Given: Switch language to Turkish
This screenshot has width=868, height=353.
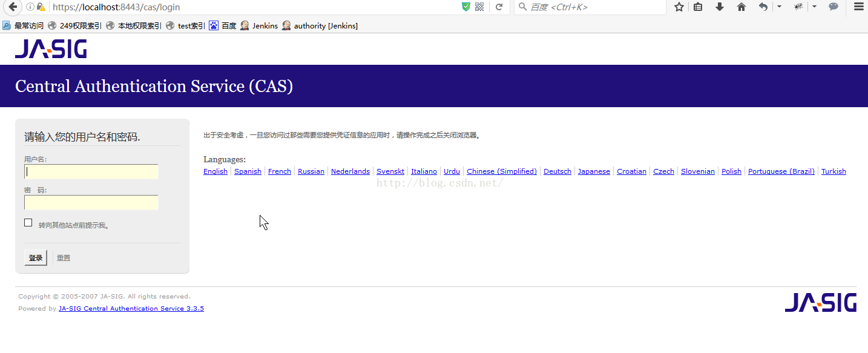Looking at the screenshot, I should (x=833, y=171).
